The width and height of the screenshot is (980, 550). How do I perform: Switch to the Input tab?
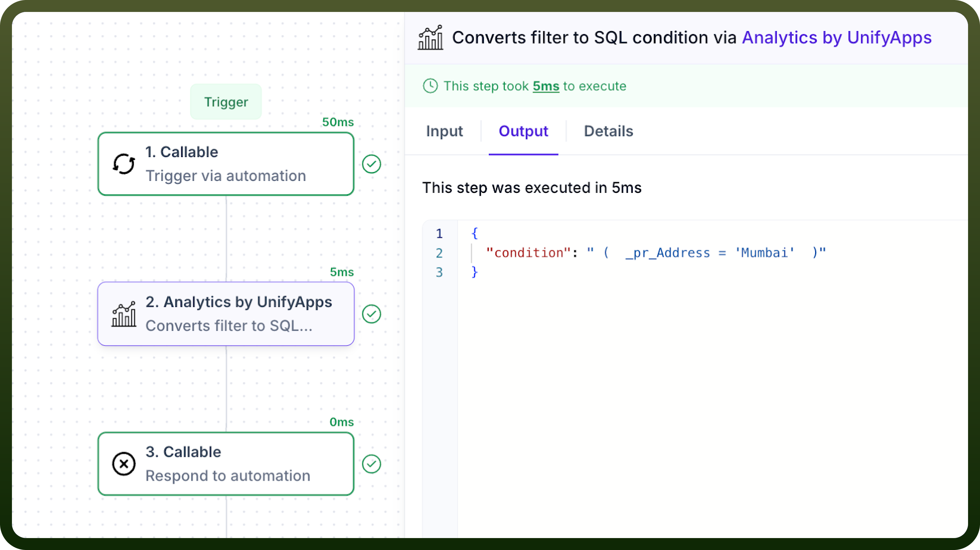tap(444, 131)
